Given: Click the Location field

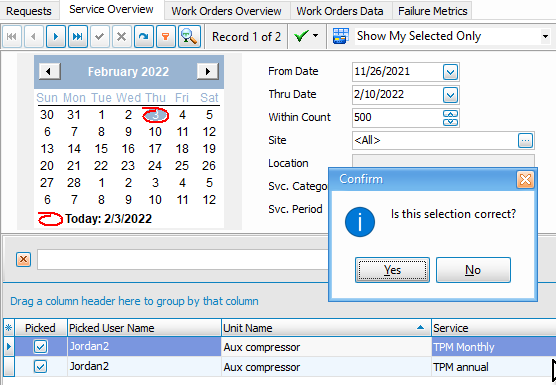Looking at the screenshot, I should coord(443,161).
